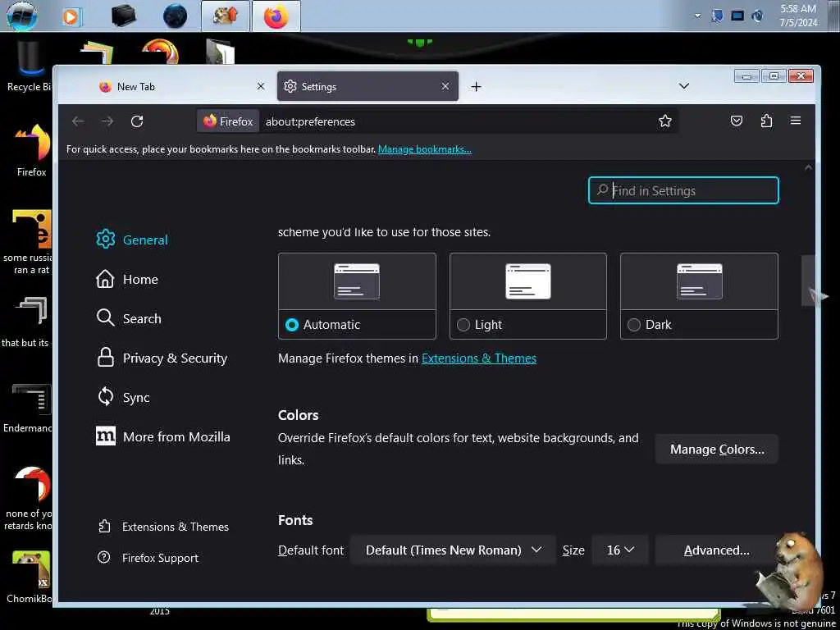Expand the list all tabs chevron

pyautogui.click(x=683, y=86)
